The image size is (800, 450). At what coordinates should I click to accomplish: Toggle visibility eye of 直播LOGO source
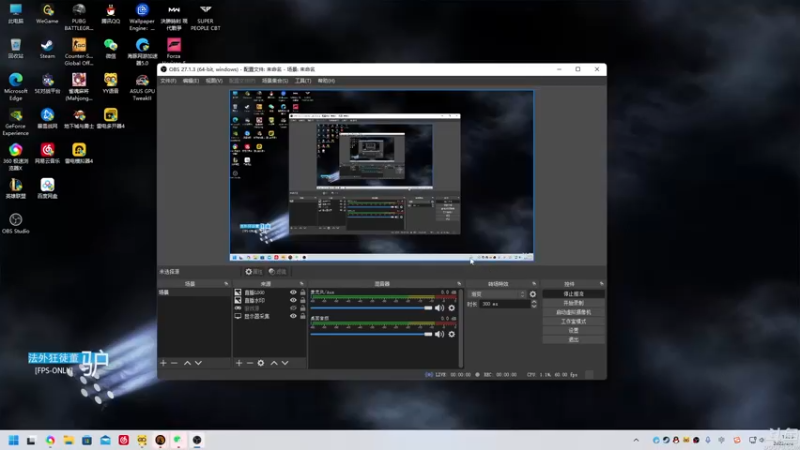coord(293,292)
